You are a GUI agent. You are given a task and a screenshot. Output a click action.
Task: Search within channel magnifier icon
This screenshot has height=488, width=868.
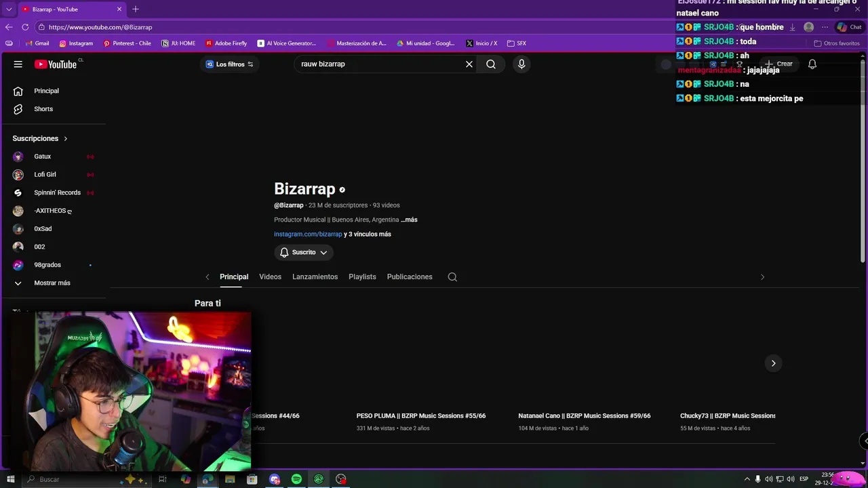click(452, 277)
